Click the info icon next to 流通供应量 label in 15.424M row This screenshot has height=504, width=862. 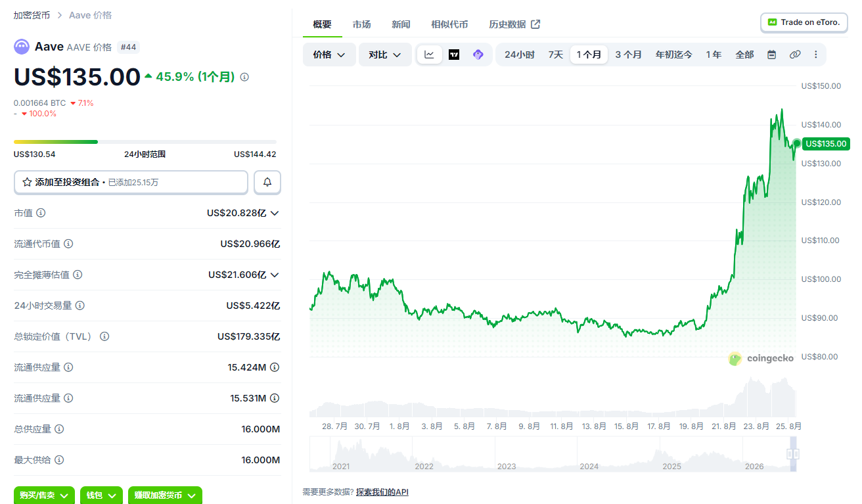(68, 367)
